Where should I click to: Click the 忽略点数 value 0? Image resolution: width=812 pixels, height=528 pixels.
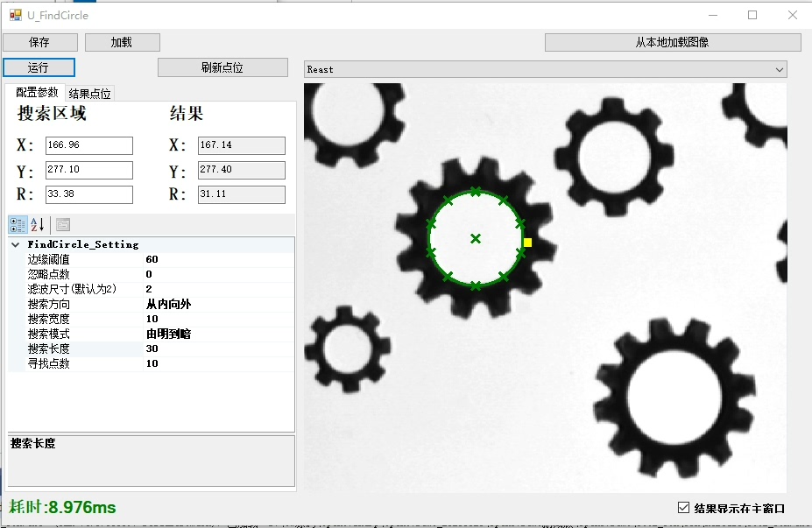coord(149,274)
